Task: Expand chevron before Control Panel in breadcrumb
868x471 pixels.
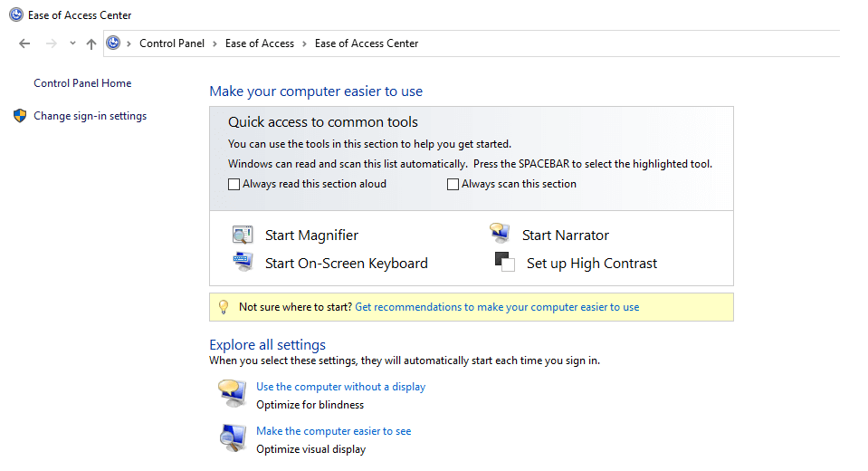Action: coord(129,43)
